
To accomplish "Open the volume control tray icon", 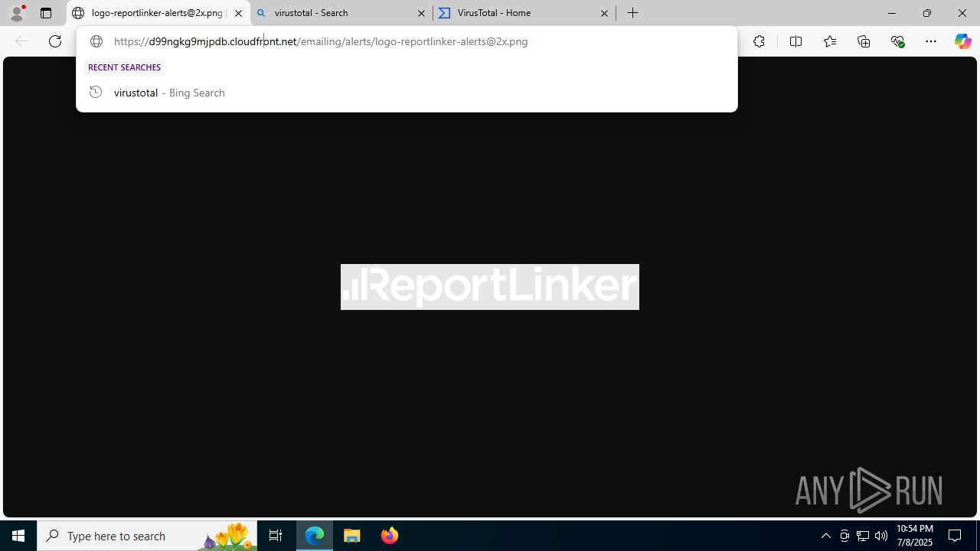I will [x=881, y=536].
